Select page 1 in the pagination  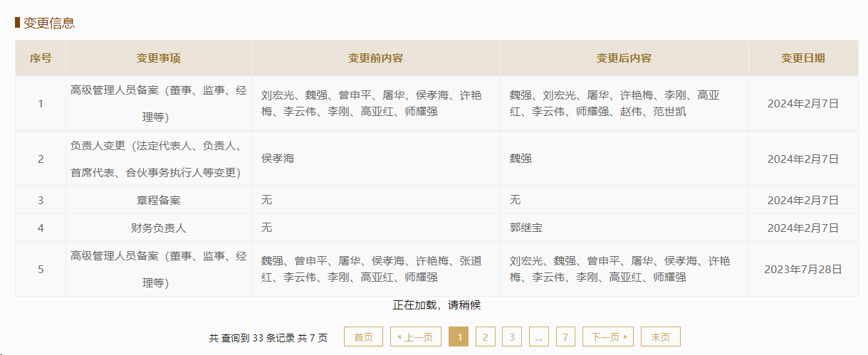459,337
